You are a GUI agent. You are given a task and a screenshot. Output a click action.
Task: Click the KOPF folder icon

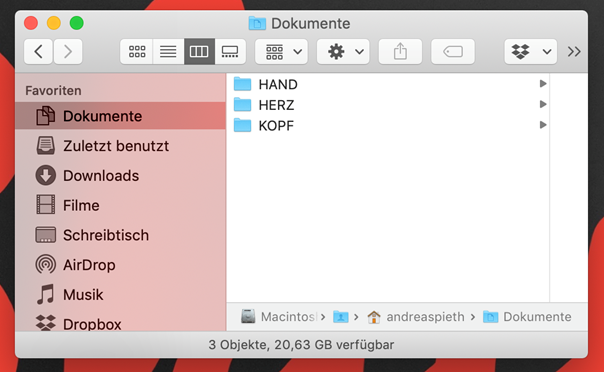(242, 125)
